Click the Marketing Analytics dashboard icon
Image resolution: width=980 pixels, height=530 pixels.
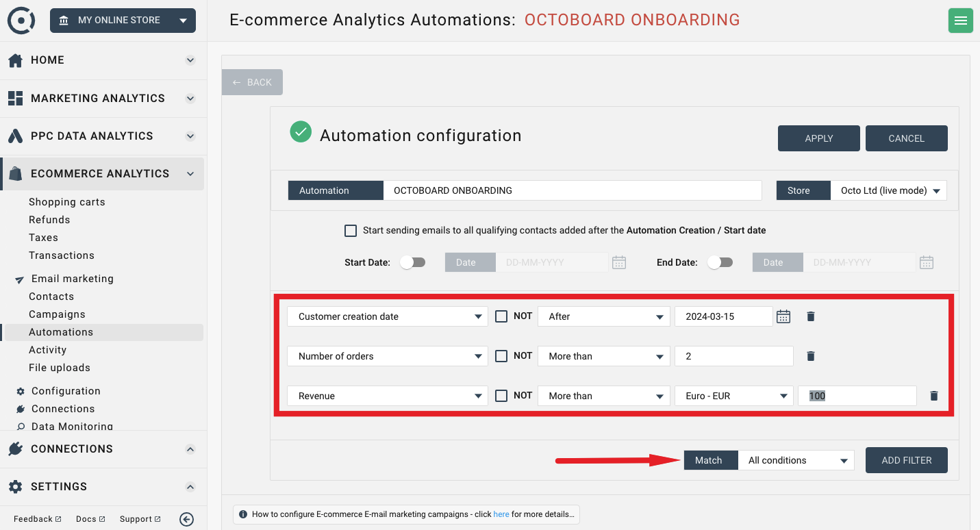(16, 98)
